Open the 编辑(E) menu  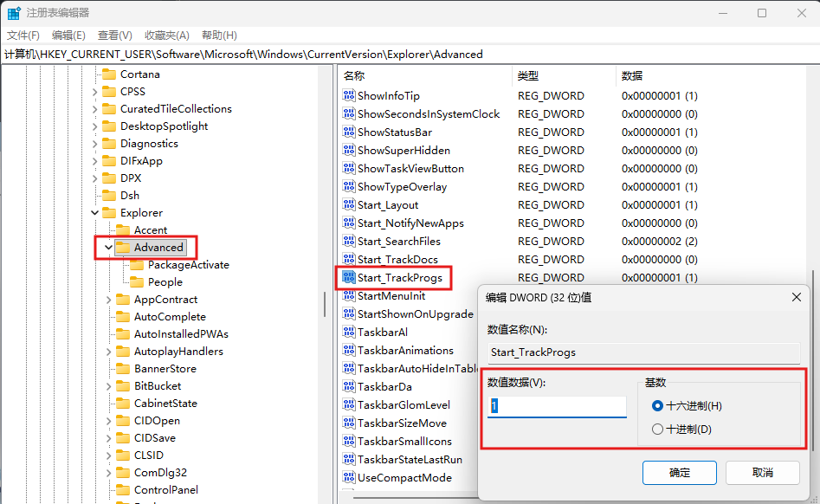point(68,35)
